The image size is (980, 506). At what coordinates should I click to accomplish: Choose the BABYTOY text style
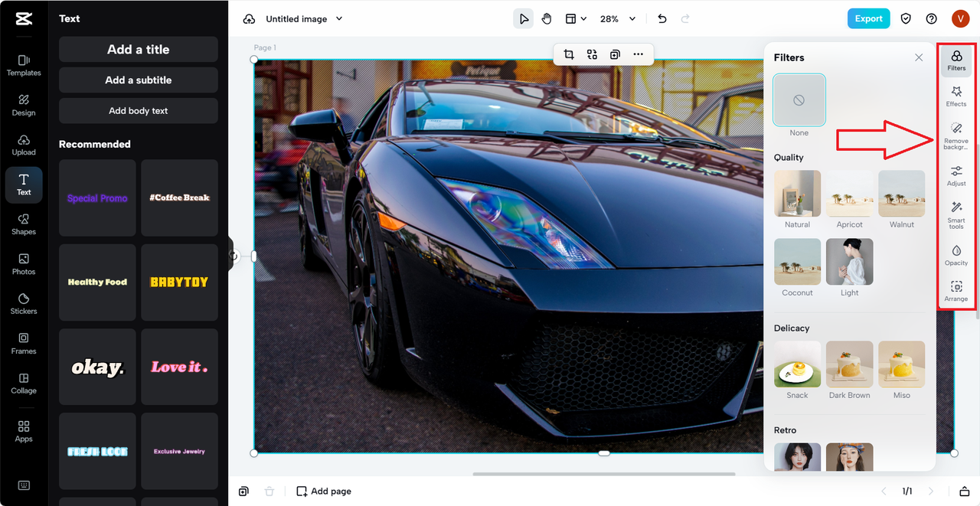pyautogui.click(x=179, y=282)
